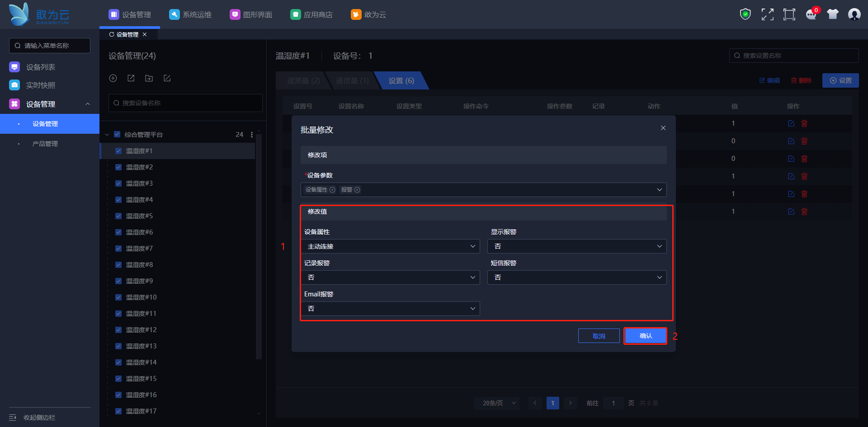Toggle fullscreen with the expand arrows icon

[x=767, y=14]
